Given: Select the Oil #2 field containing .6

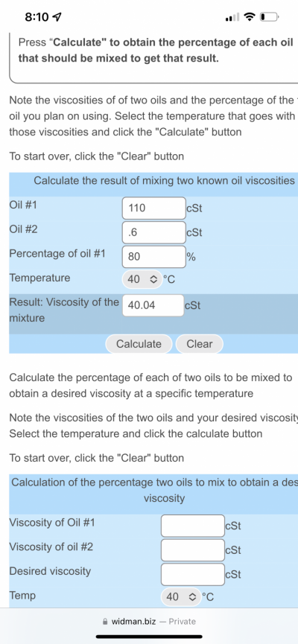Looking at the screenshot, I should (154, 232).
